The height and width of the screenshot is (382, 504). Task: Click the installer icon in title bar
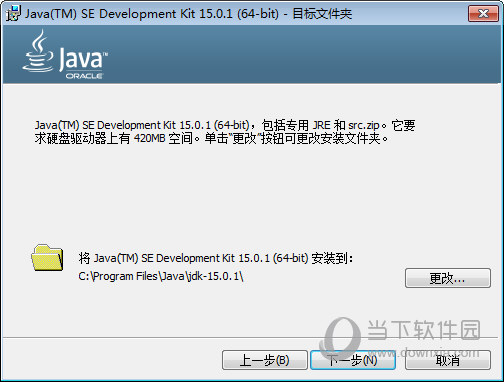tap(14, 13)
